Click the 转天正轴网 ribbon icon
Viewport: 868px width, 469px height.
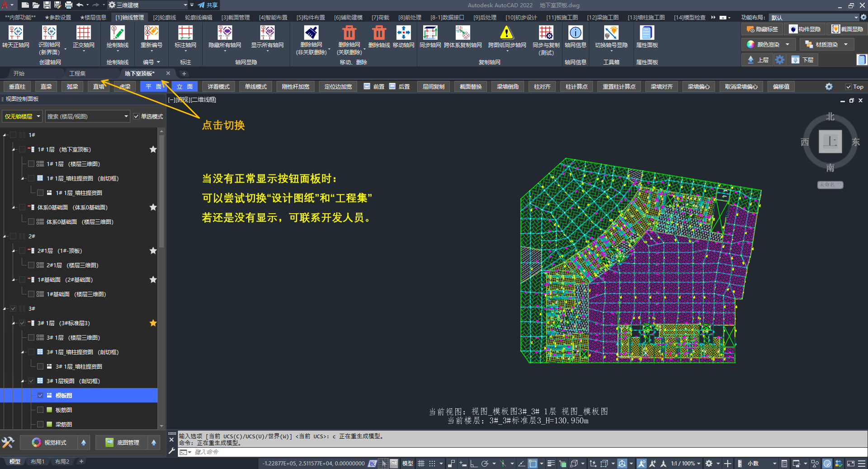pos(16,33)
